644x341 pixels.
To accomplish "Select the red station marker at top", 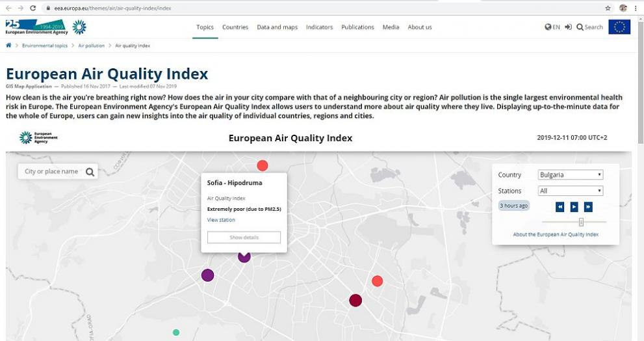I will 263,166.
